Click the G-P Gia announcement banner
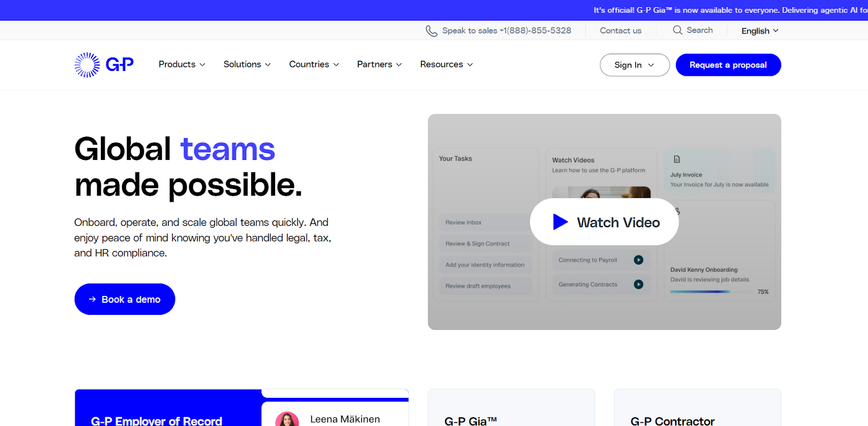 pyautogui.click(x=730, y=10)
